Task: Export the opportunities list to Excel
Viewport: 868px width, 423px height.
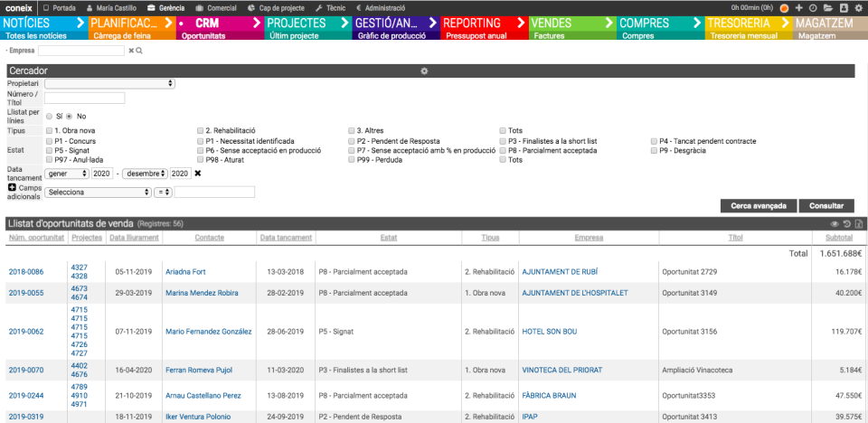Action: [x=858, y=223]
